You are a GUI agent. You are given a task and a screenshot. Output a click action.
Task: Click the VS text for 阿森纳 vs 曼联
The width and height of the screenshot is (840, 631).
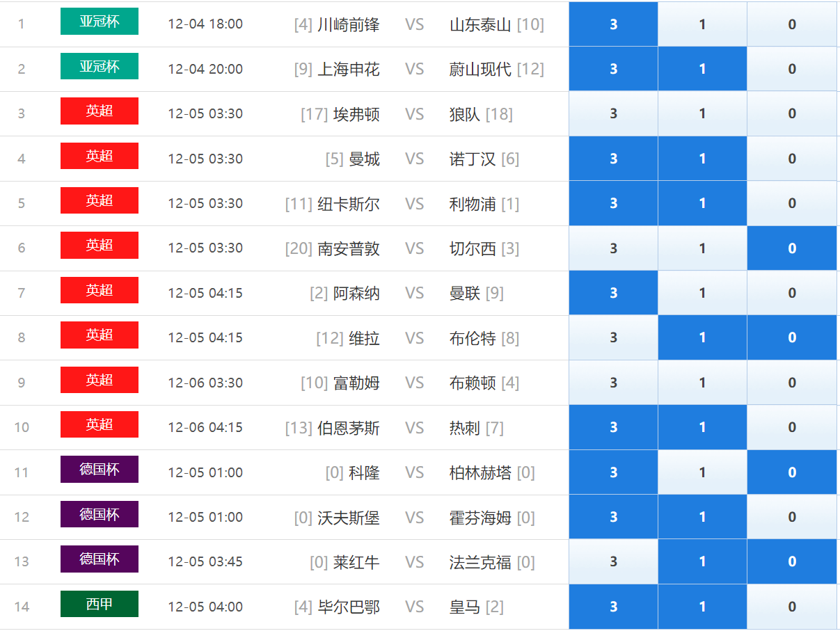pos(414,294)
